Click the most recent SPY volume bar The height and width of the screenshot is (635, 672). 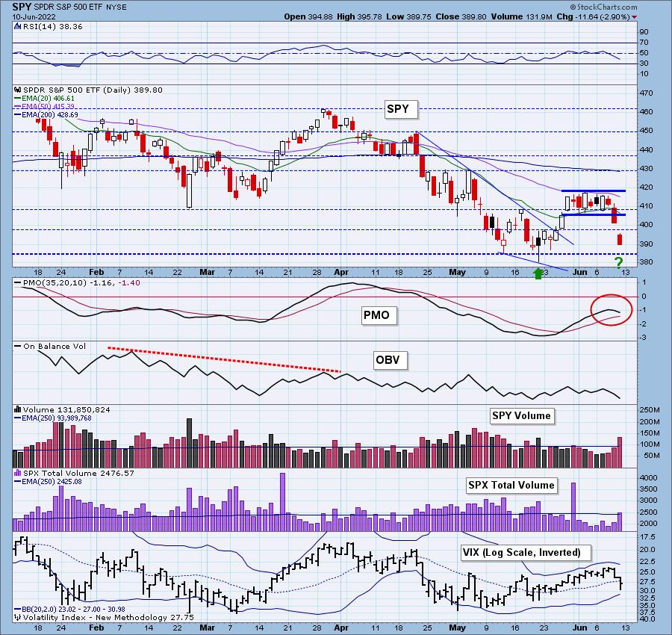[x=620, y=453]
